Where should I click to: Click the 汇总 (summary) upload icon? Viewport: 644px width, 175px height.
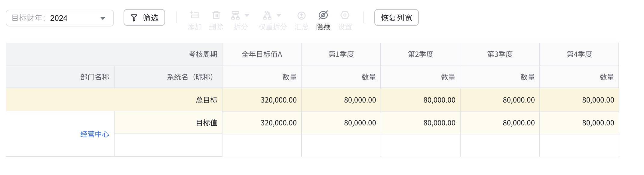[301, 15]
